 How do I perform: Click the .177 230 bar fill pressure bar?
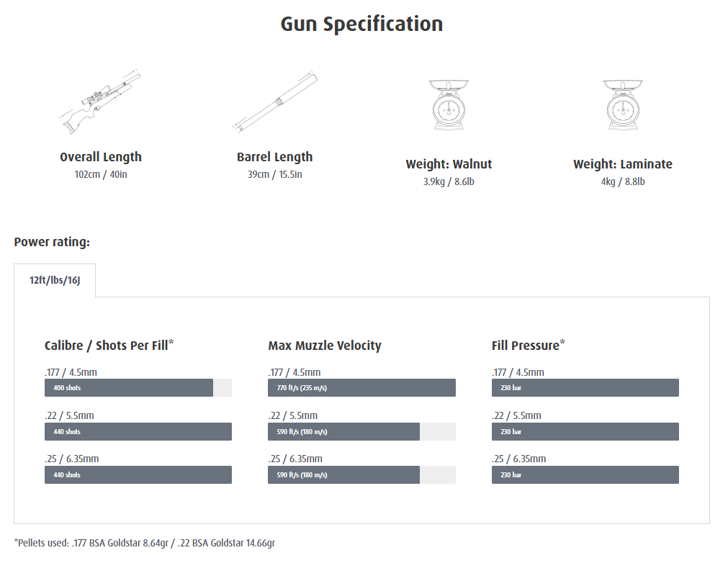(x=585, y=387)
